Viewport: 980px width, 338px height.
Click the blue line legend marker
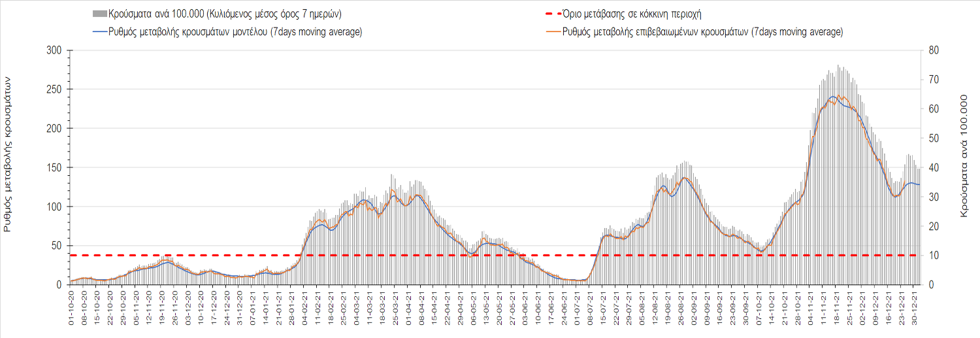[x=100, y=32]
